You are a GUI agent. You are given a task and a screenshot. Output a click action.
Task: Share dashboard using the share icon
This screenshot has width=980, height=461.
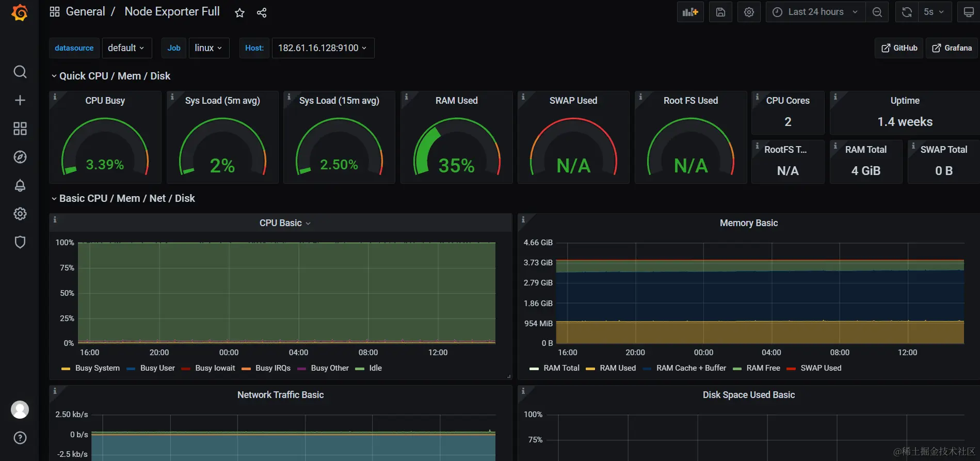(262, 13)
